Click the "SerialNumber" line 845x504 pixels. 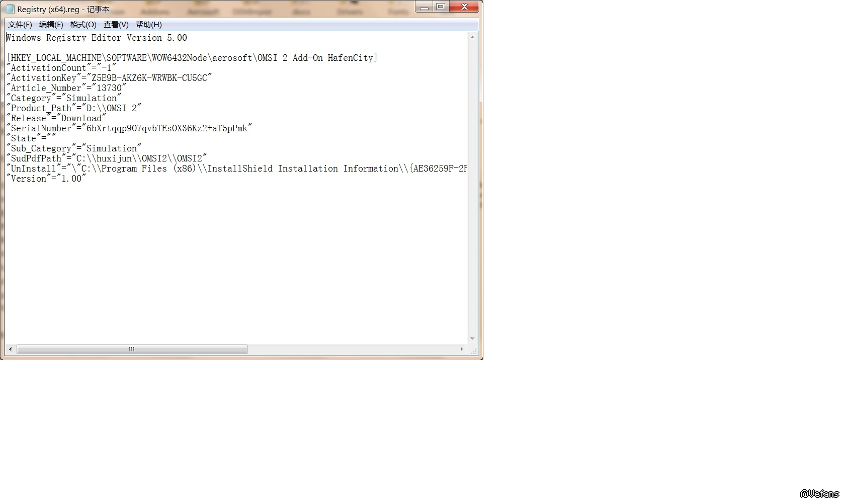click(x=129, y=128)
